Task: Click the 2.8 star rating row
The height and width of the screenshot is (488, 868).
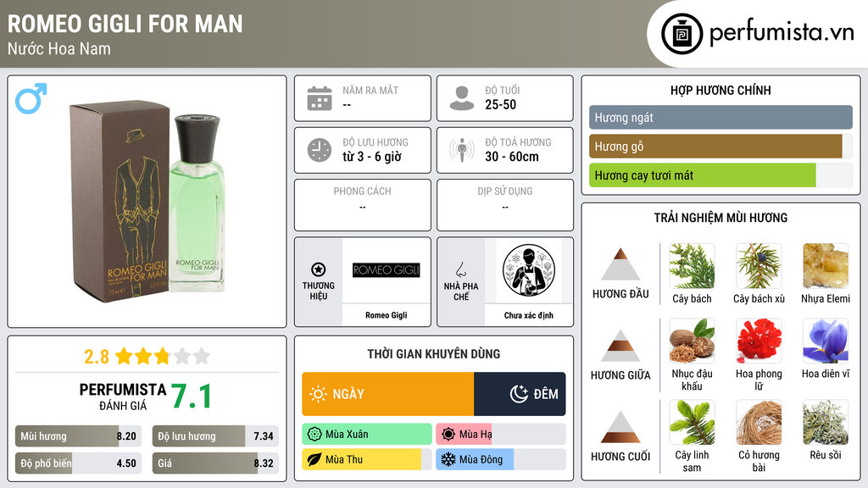Action: [147, 357]
